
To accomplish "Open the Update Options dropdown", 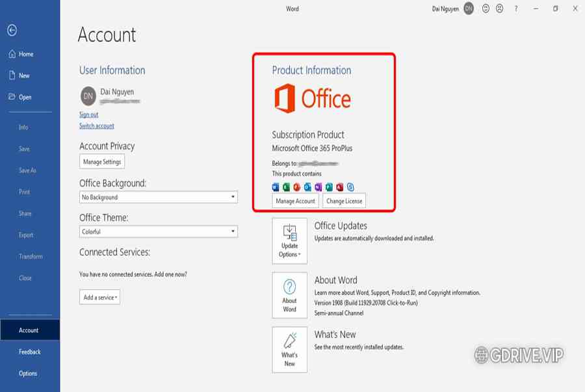I will (289, 241).
